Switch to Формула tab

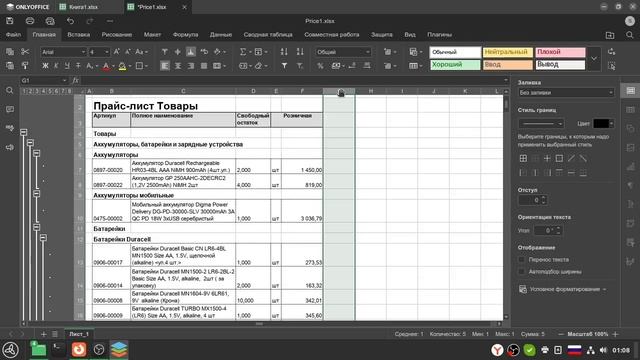[185, 35]
